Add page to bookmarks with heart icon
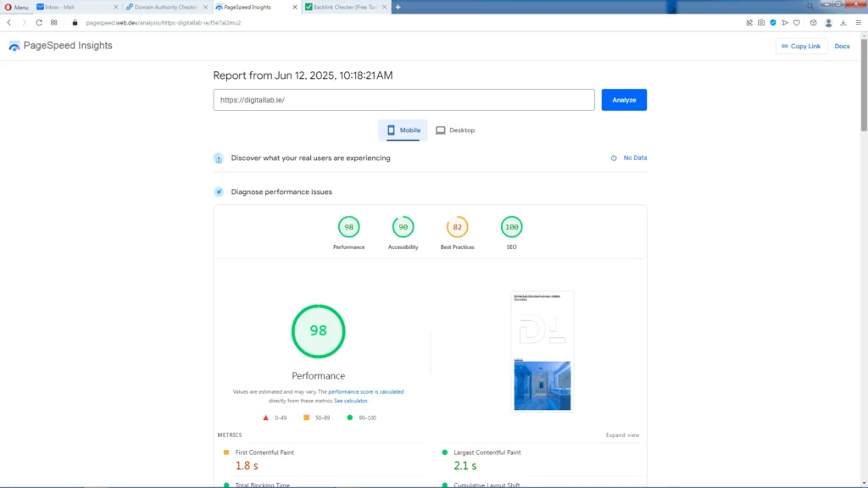 pos(797,23)
